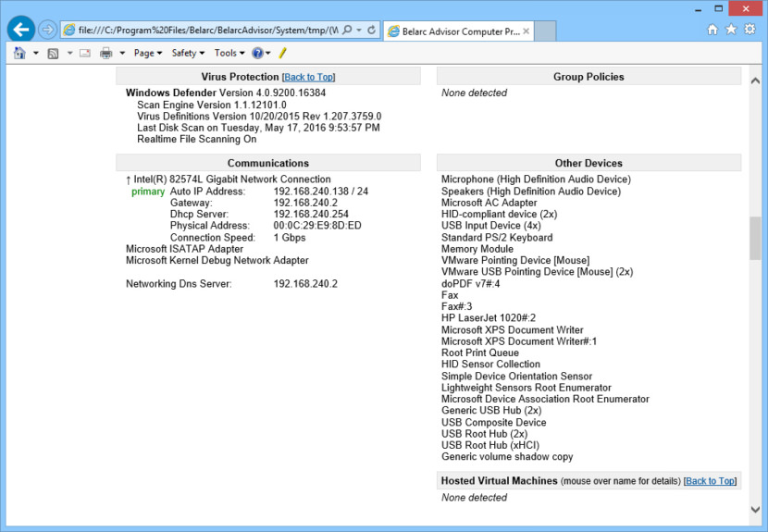Click the scrollbar down arrow
Screen dimensions: 768x532
coord(755,510)
